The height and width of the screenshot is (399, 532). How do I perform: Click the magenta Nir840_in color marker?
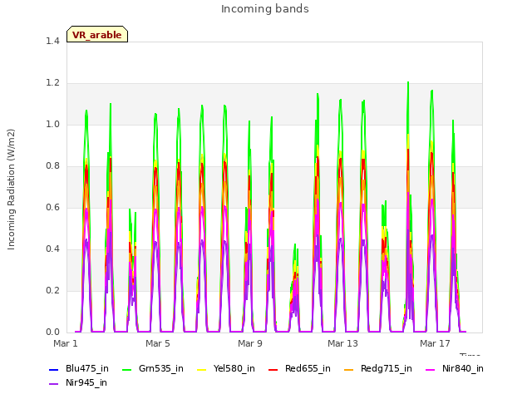(x=431, y=369)
